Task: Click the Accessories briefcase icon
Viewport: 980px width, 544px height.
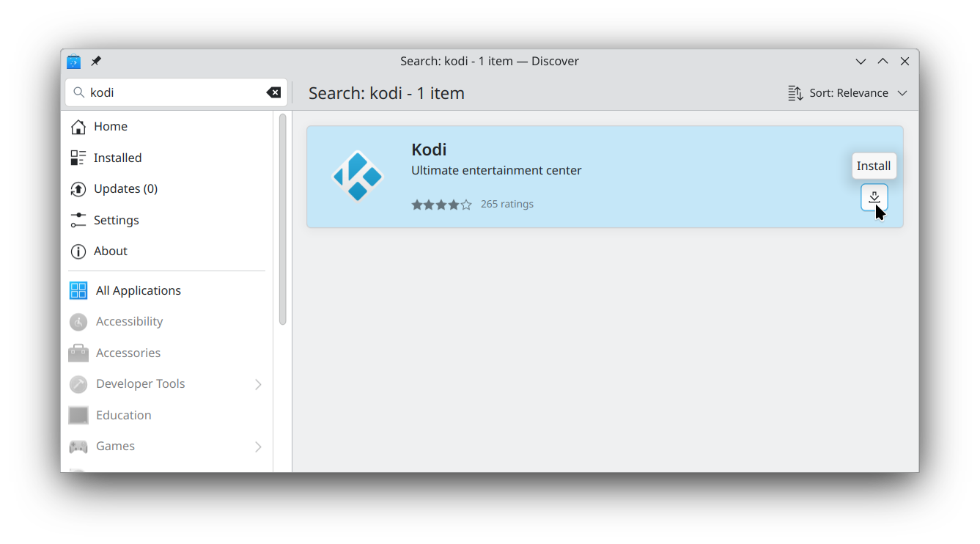Action: click(x=78, y=353)
